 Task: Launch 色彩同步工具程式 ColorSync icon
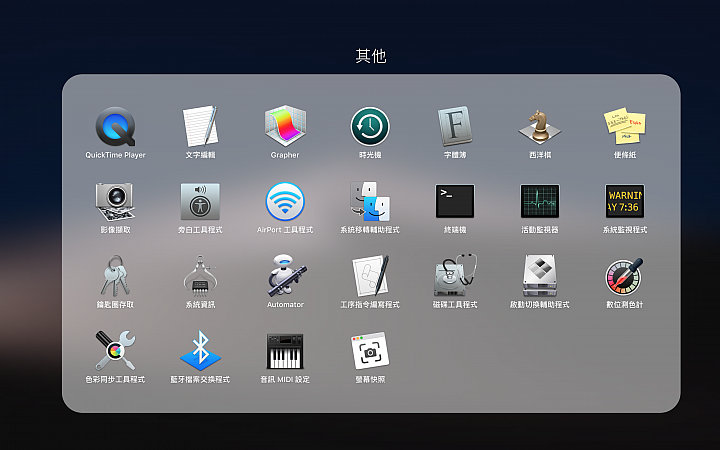115,351
